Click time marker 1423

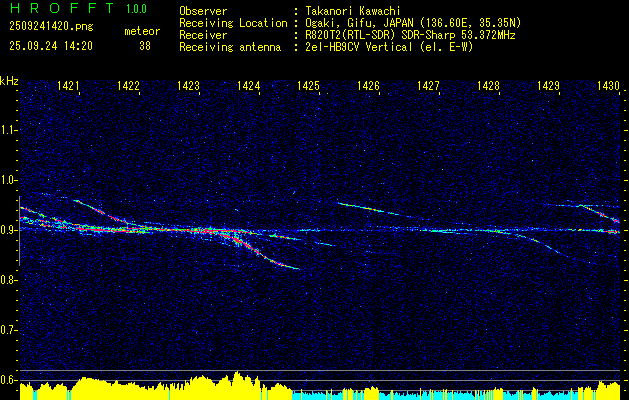point(188,85)
